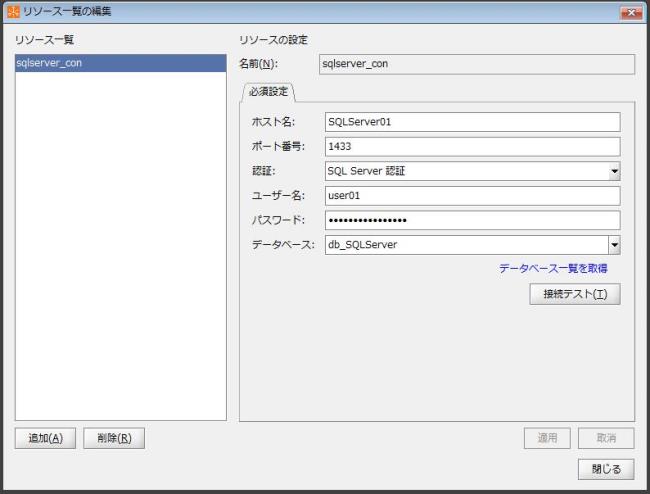Click the データベース一覧を取得 link
This screenshot has width=650, height=494.
click(553, 269)
